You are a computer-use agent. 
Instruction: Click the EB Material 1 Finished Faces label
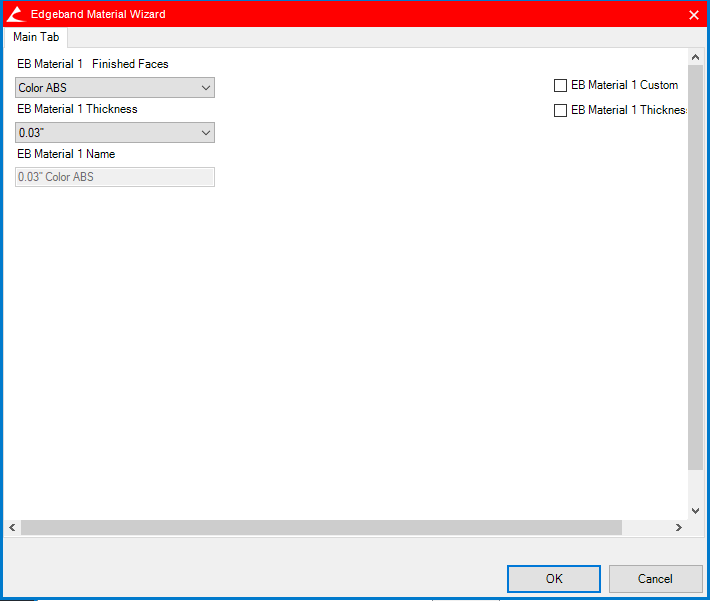pyautogui.click(x=93, y=64)
